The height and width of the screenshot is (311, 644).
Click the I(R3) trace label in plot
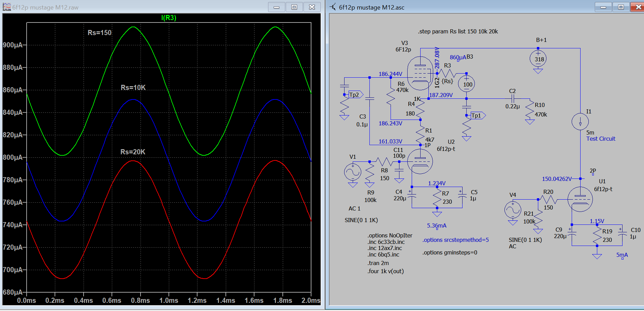pos(169,18)
